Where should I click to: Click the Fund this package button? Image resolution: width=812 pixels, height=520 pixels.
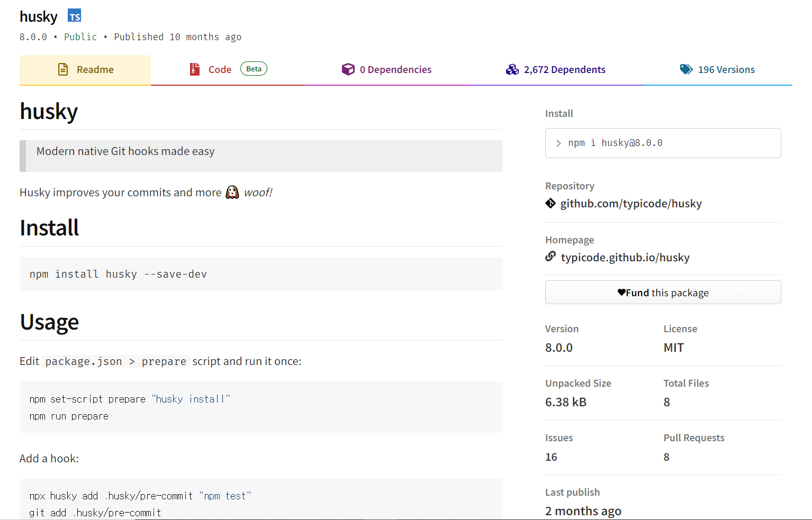pyautogui.click(x=663, y=292)
